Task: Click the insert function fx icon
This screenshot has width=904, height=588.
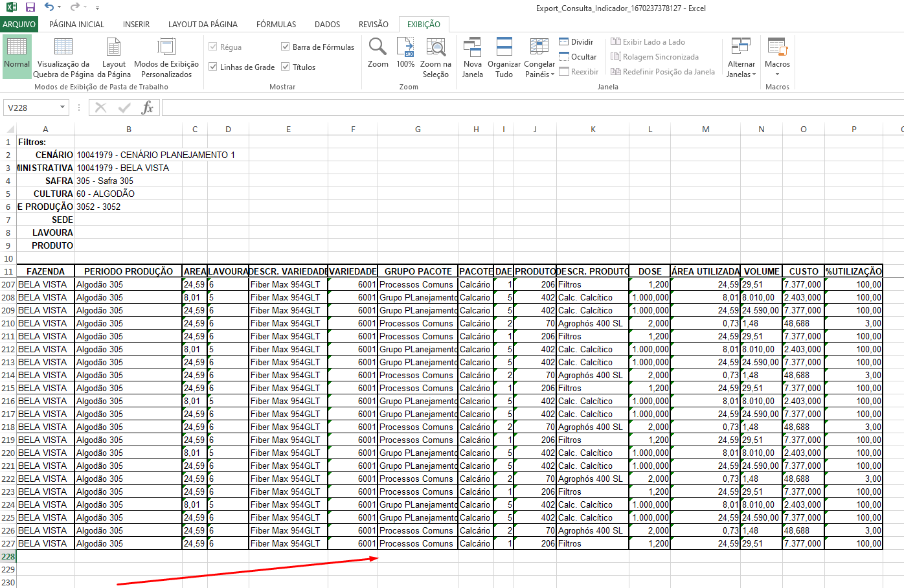Action: pyautogui.click(x=148, y=107)
